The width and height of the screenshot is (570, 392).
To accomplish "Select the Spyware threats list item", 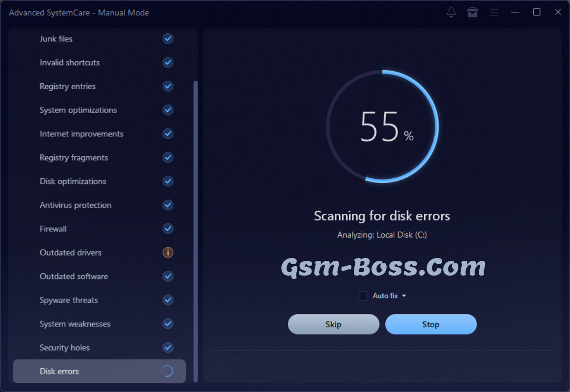I will pos(99,300).
